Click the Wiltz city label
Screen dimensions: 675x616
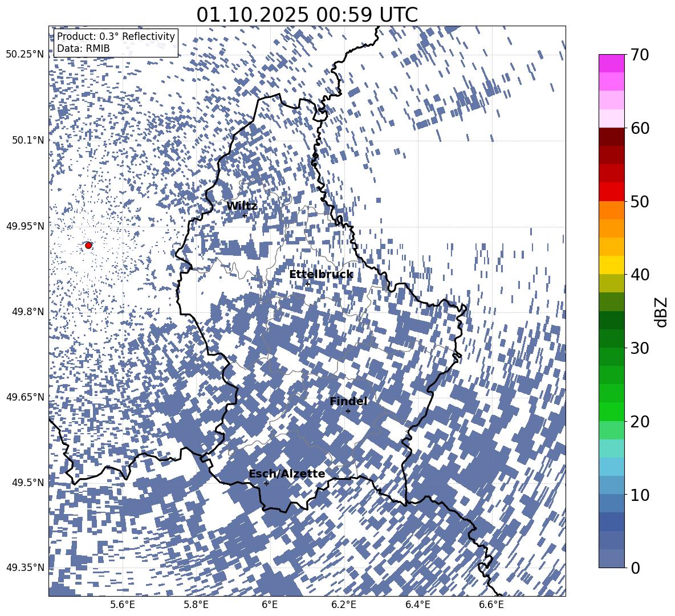coord(242,206)
